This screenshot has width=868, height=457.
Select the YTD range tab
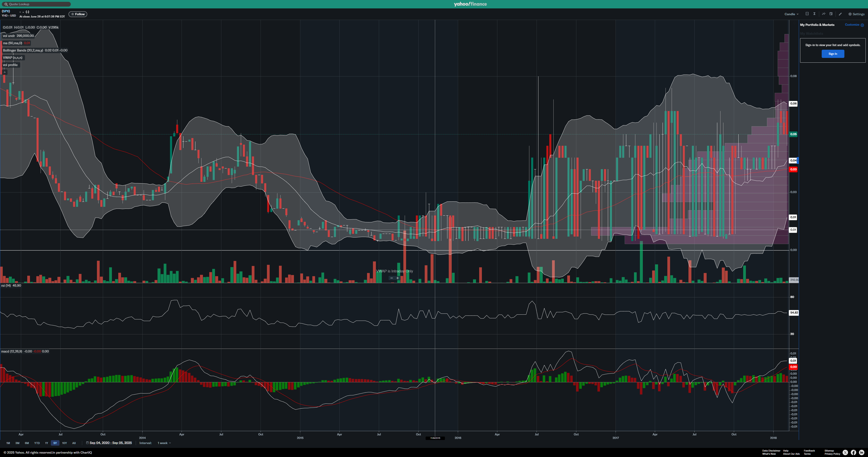click(37, 443)
